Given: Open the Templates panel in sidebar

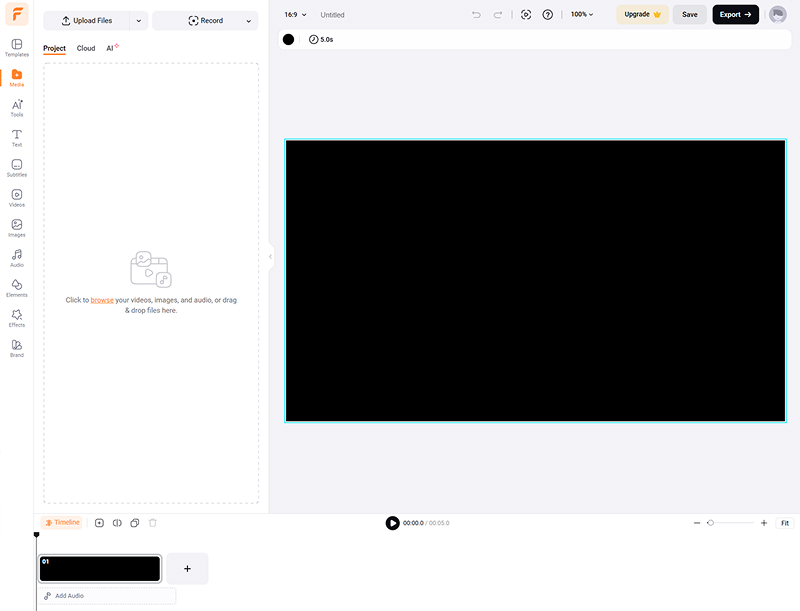Looking at the screenshot, I should point(17,47).
